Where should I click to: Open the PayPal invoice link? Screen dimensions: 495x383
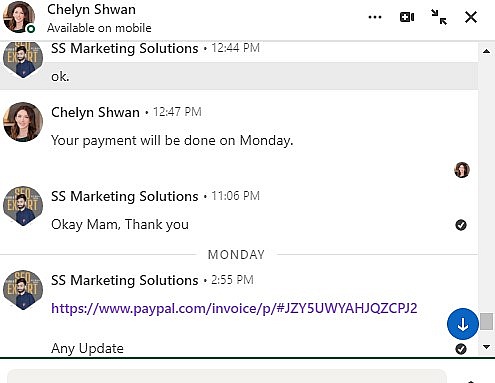[234, 308]
